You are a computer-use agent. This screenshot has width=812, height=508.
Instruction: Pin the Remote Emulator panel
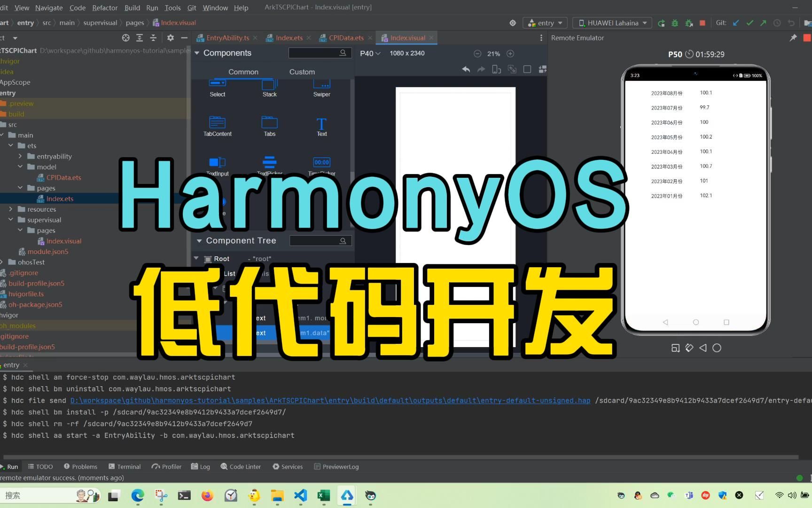point(793,38)
